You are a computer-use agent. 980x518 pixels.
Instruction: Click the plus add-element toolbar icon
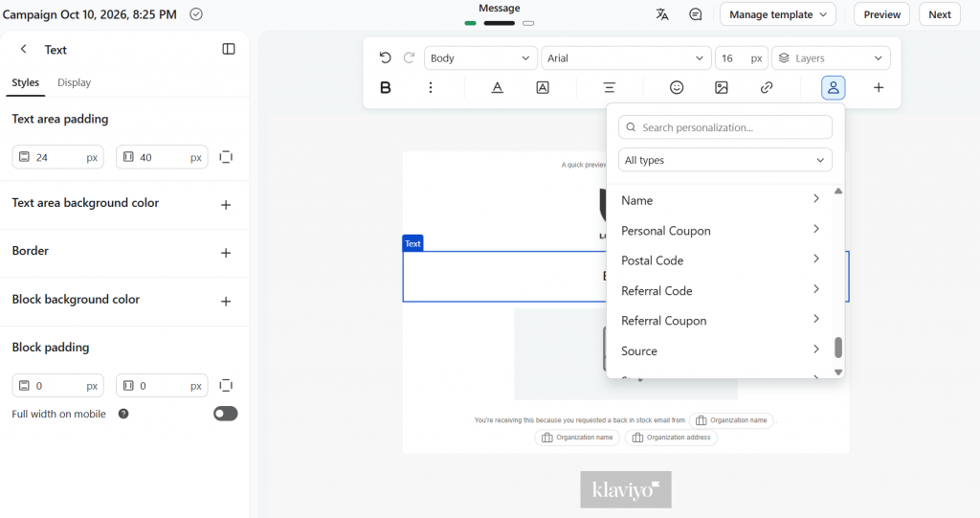click(879, 87)
